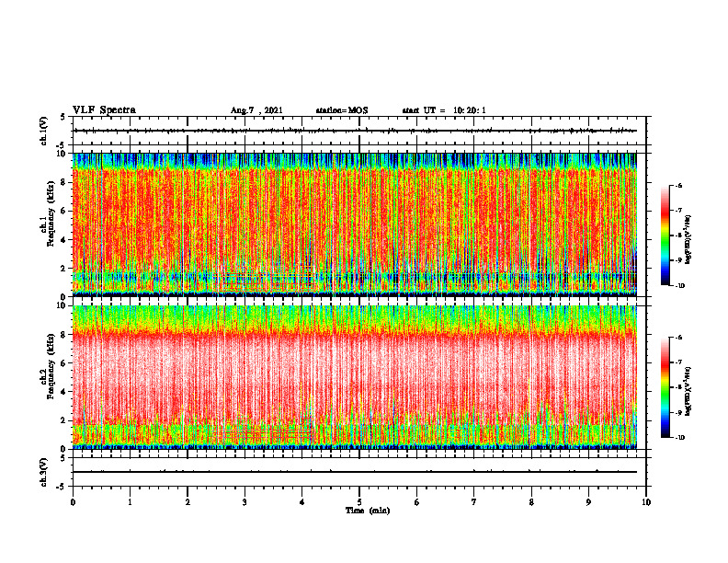Click the ch.1 voltage waveform trace
The height and width of the screenshot is (563, 728).
[355, 131]
